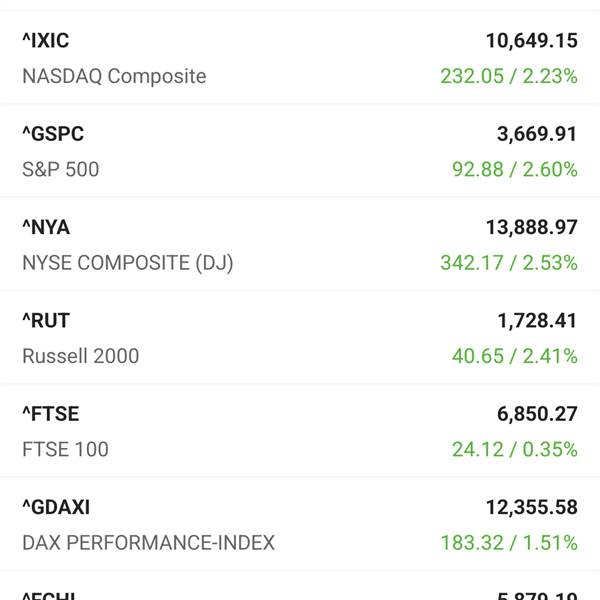This screenshot has width=600, height=600.
Task: Select the S&P 500 index name
Action: (61, 169)
